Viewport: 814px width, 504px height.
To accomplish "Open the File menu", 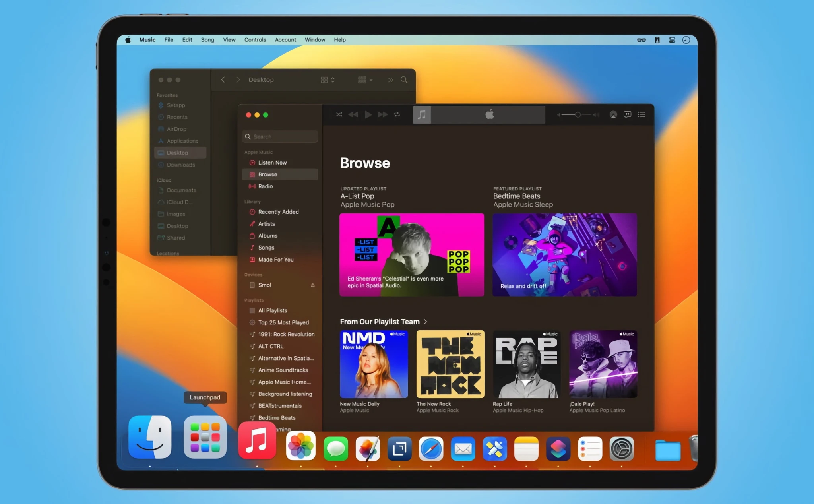I will 169,40.
